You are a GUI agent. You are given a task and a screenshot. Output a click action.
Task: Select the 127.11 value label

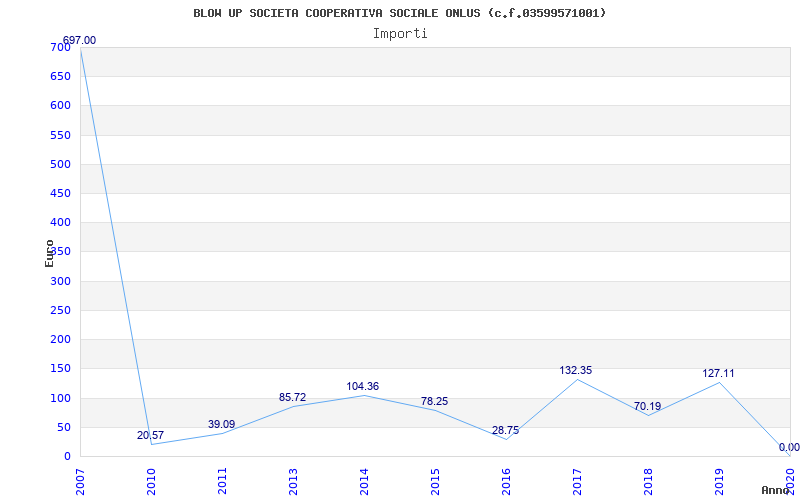[x=718, y=373]
